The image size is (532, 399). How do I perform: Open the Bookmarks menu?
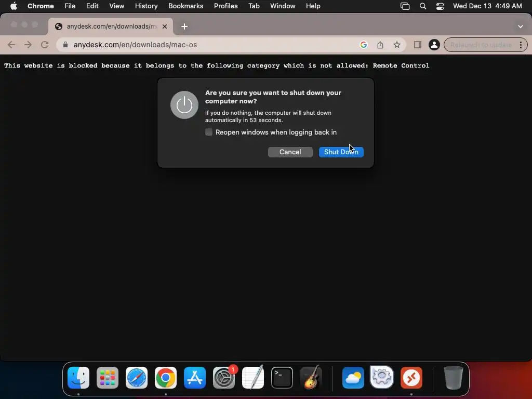click(185, 6)
